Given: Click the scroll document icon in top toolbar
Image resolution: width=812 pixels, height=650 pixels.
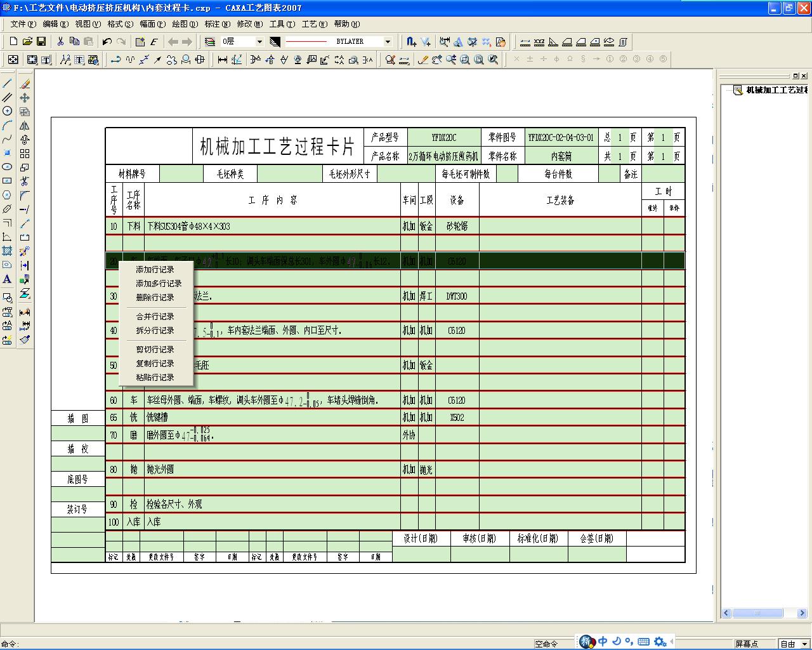Looking at the screenshot, I should tap(623, 42).
